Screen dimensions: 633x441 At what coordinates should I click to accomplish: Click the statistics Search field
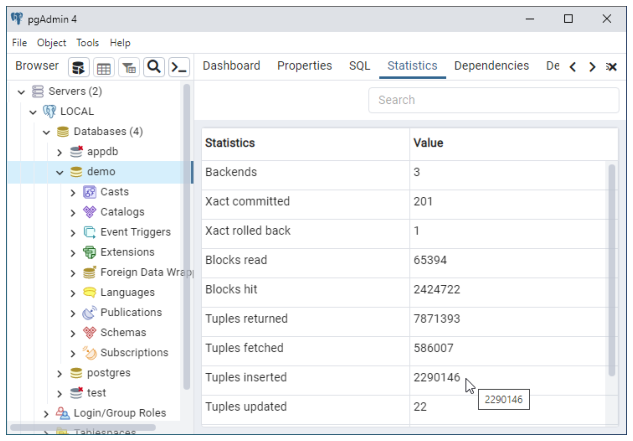tap(493, 100)
